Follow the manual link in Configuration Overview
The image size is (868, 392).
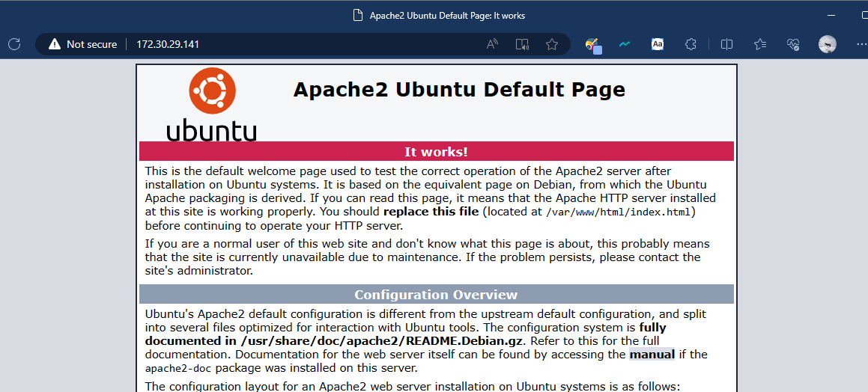[x=652, y=355]
